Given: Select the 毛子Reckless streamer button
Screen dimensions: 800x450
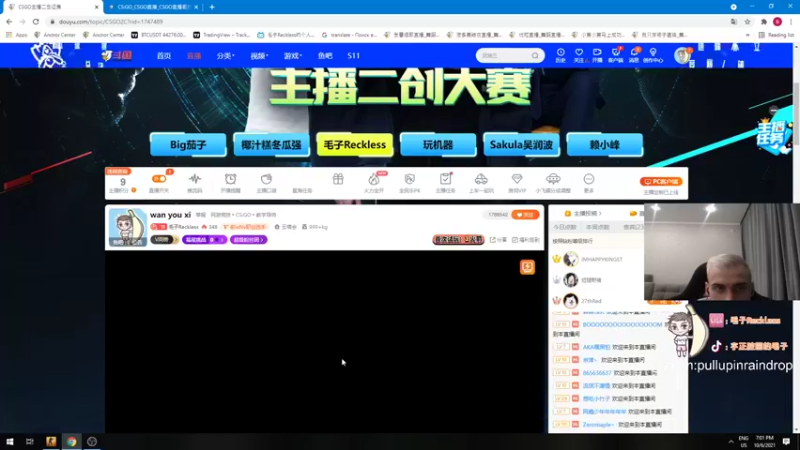Looking at the screenshot, I should (x=355, y=145).
